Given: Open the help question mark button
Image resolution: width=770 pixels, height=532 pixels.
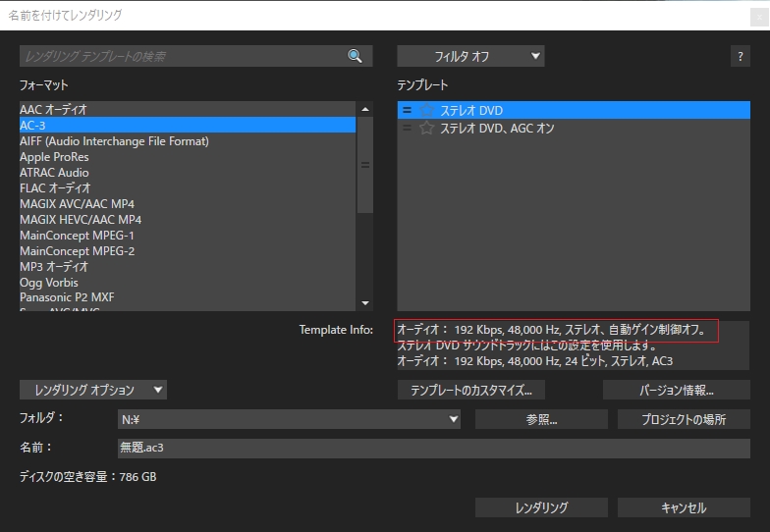Looking at the screenshot, I should pos(741,57).
